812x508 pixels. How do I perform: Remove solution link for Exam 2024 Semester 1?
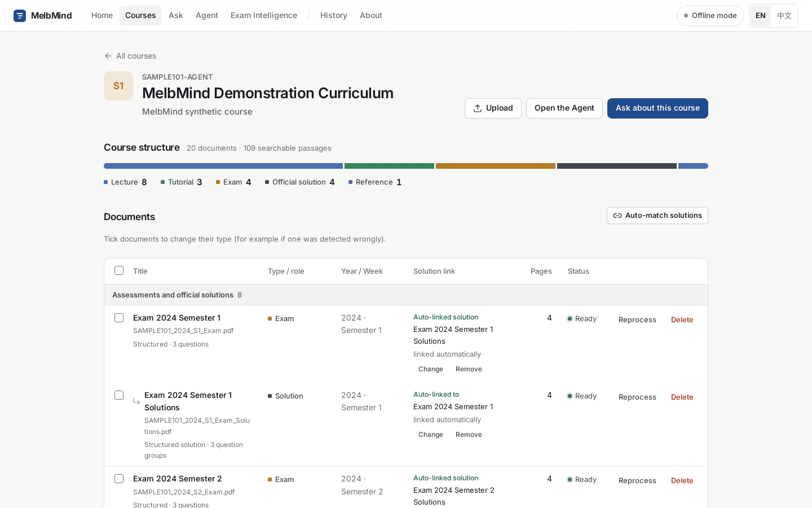(x=469, y=369)
